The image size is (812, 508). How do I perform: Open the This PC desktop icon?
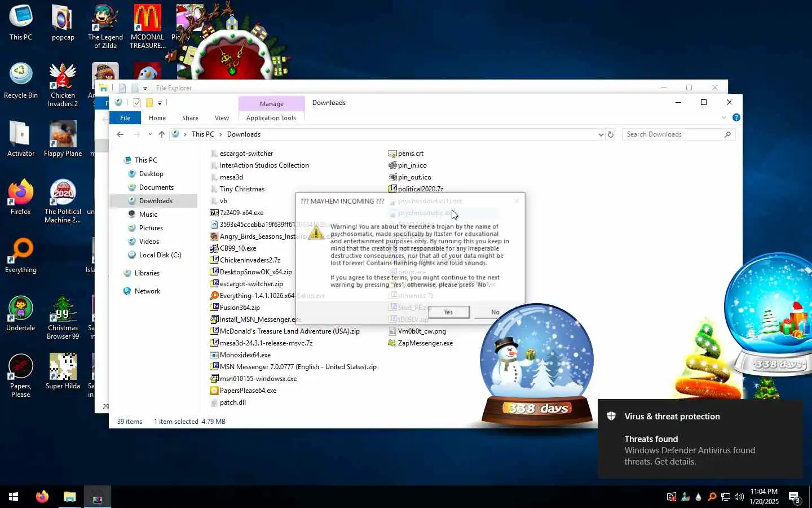(21, 23)
